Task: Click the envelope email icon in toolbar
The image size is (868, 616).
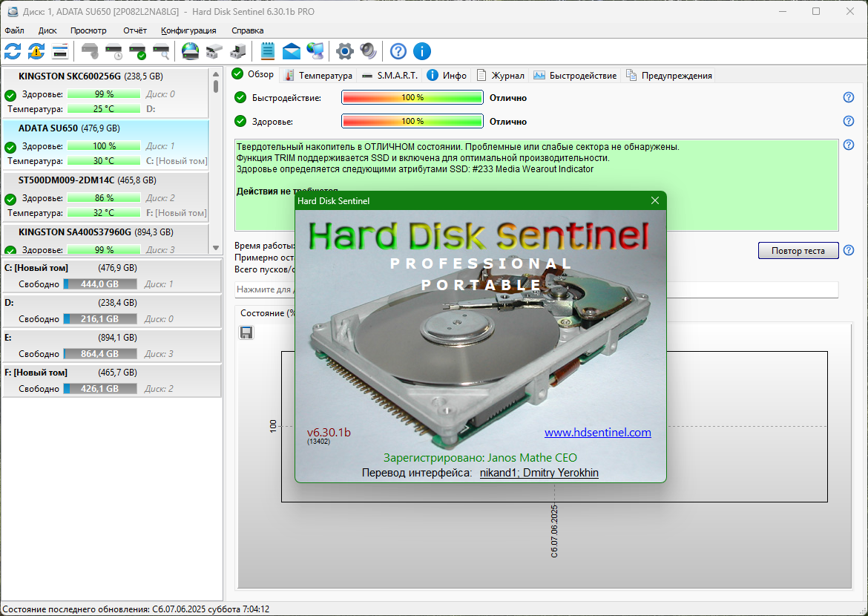Action: click(x=292, y=51)
